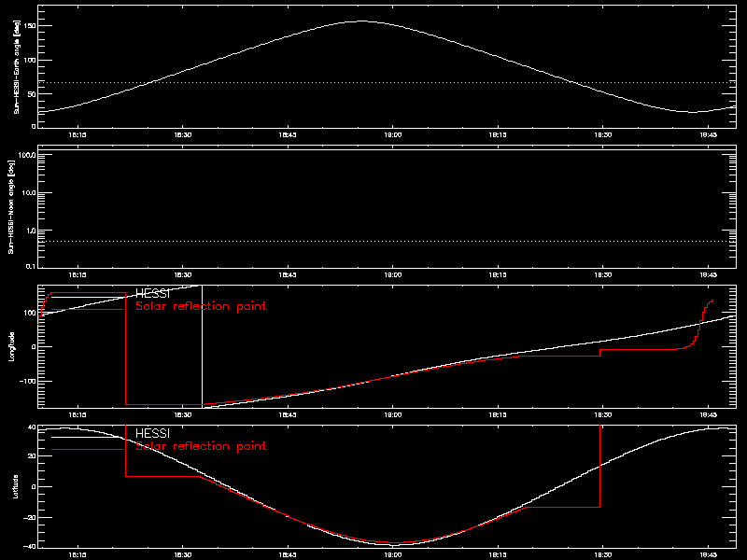Click the 0.1 tick on Sun-HESSI-Moon axis
The width and height of the screenshot is (747, 560).
point(31,266)
